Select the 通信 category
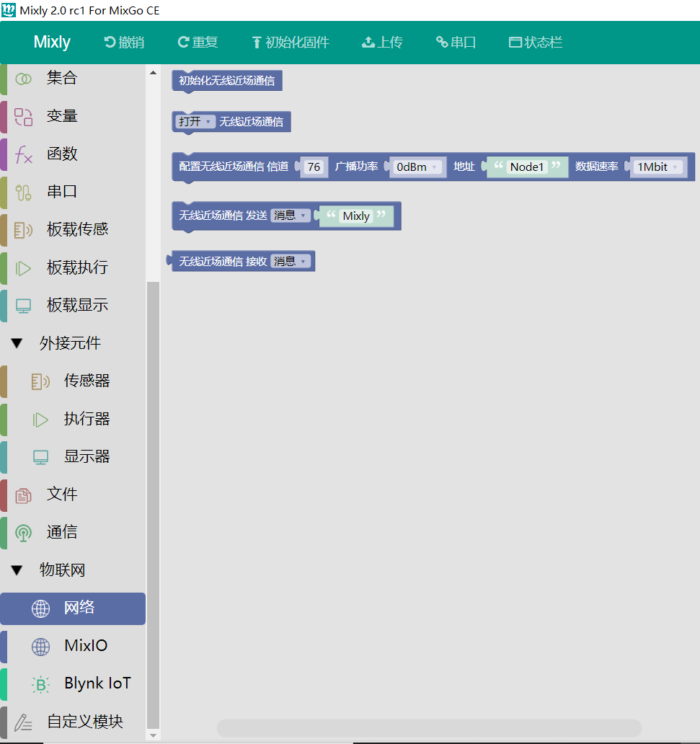The height and width of the screenshot is (744, 700). coord(73,533)
